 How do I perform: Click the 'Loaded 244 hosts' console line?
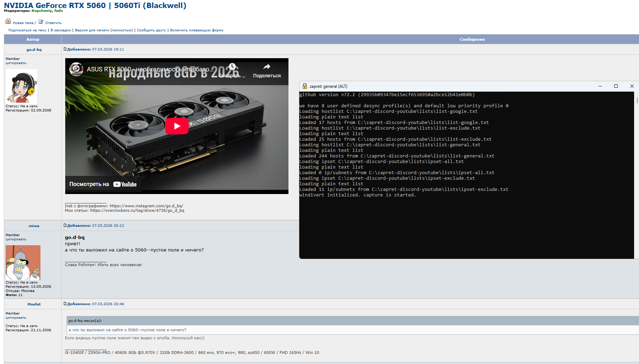point(397,156)
